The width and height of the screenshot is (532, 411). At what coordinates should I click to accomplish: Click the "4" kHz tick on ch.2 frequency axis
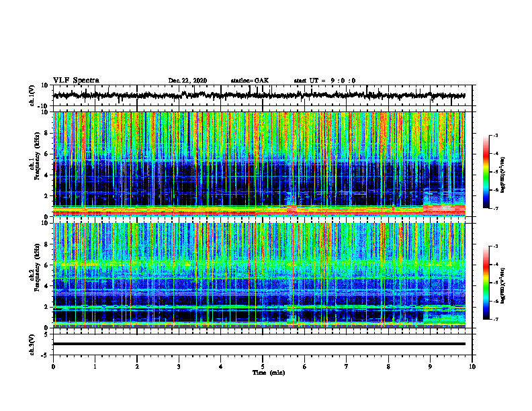pos(46,286)
